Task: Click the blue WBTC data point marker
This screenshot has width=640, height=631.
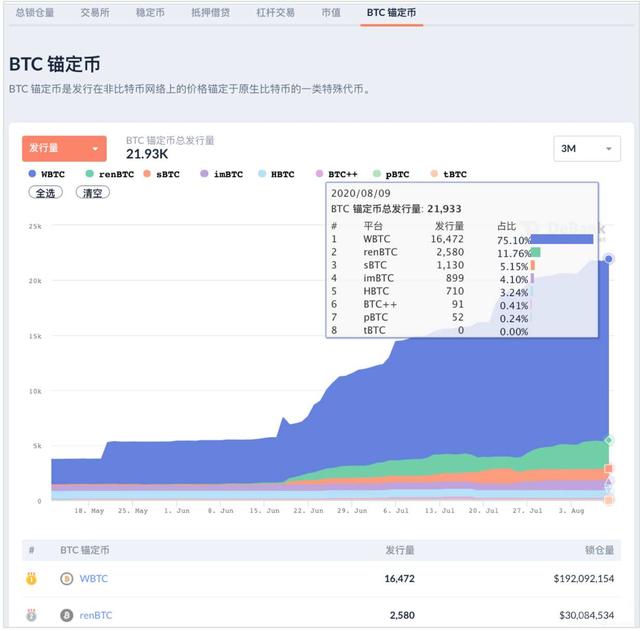Action: pos(609,259)
